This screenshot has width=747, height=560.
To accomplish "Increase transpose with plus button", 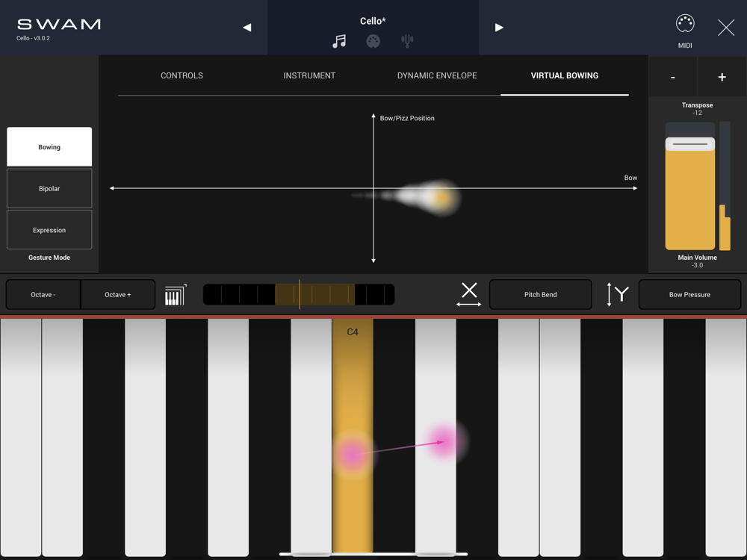I will 722,77.
